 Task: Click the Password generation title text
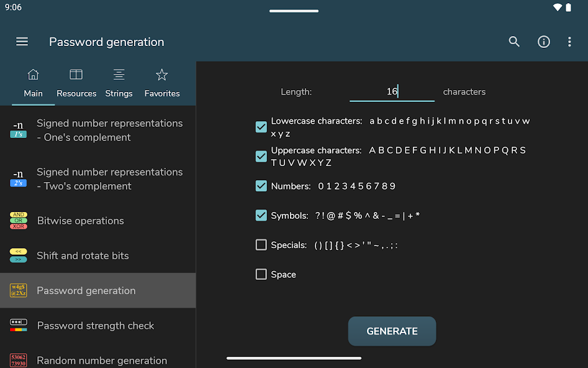point(107,42)
